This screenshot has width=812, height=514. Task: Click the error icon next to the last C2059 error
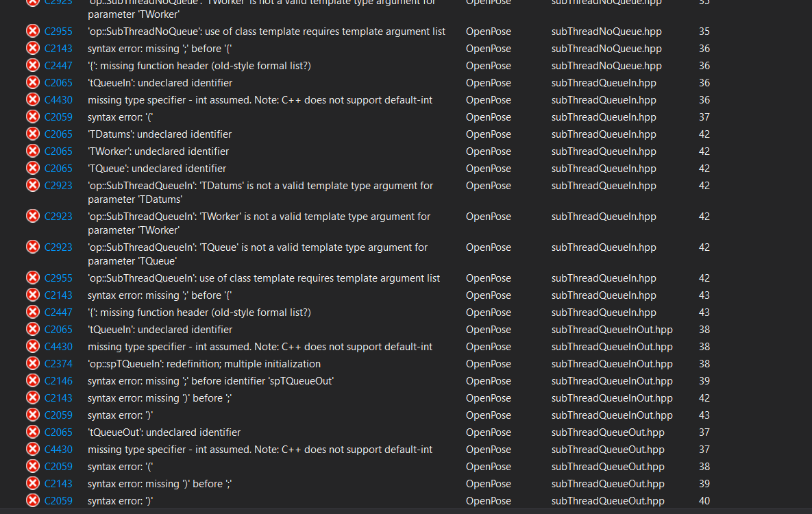[32, 500]
